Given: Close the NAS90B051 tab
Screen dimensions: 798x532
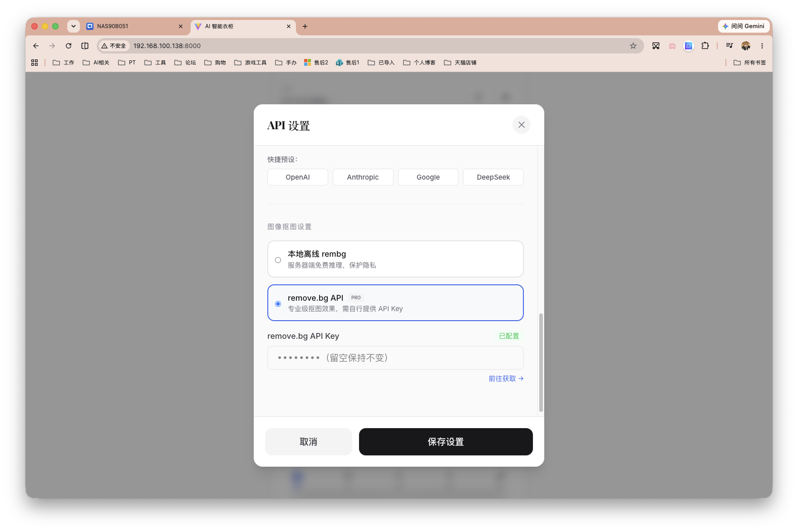Looking at the screenshot, I should [181, 26].
